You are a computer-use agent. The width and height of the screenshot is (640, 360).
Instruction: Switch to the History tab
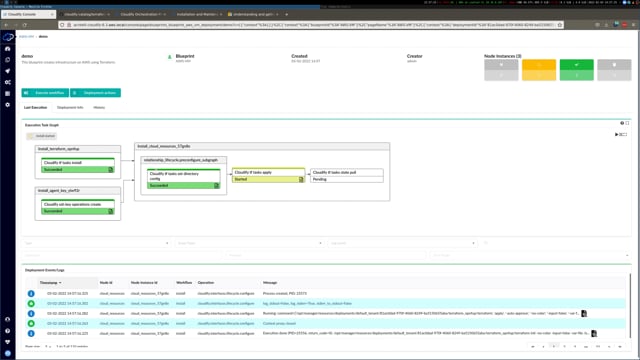pyautogui.click(x=99, y=107)
